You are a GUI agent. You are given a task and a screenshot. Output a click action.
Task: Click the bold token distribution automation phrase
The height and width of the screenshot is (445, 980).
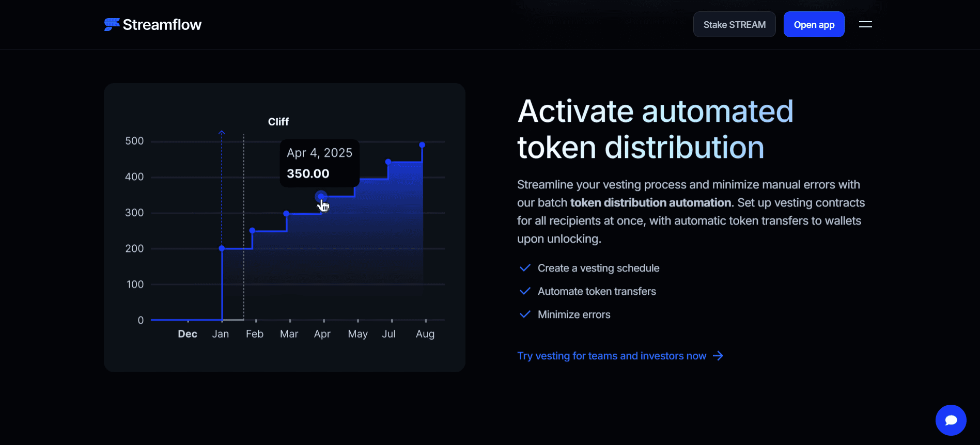(x=651, y=202)
